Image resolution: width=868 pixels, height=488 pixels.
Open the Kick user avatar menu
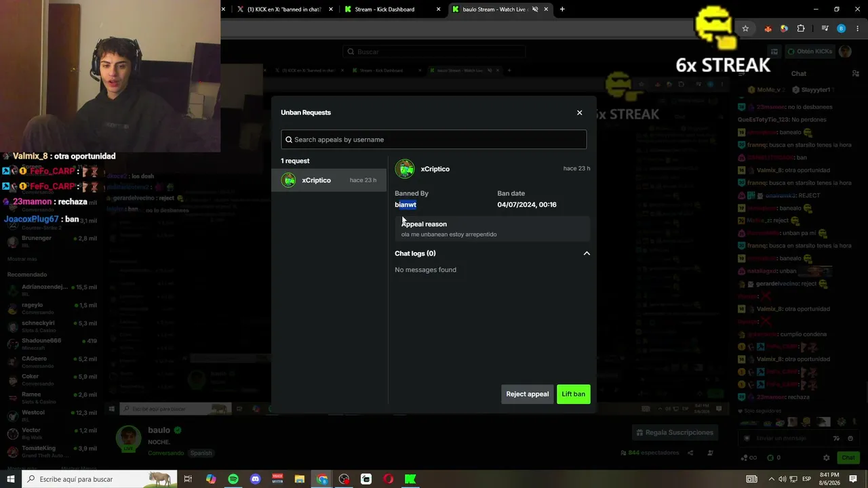pyautogui.click(x=845, y=52)
